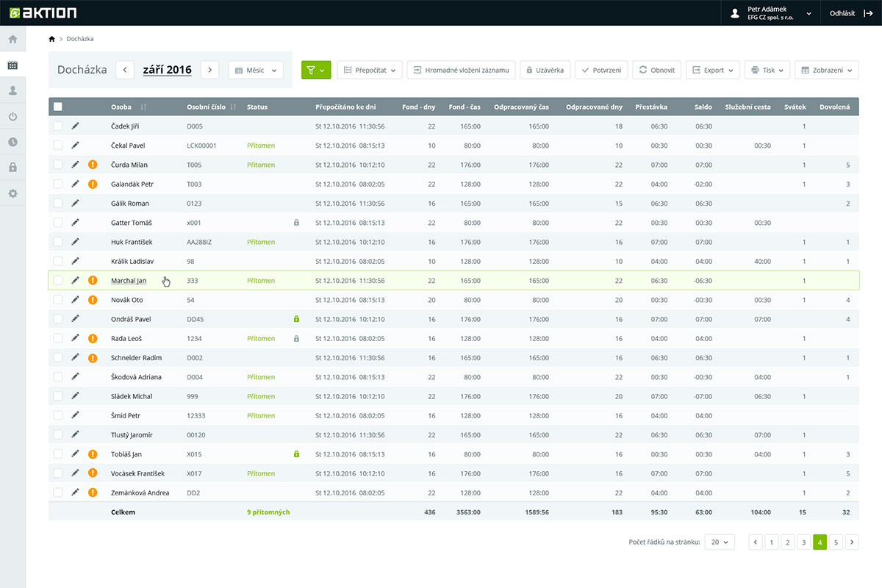Click the lock icon in Rada Leoš row
882x588 pixels.
click(296, 338)
